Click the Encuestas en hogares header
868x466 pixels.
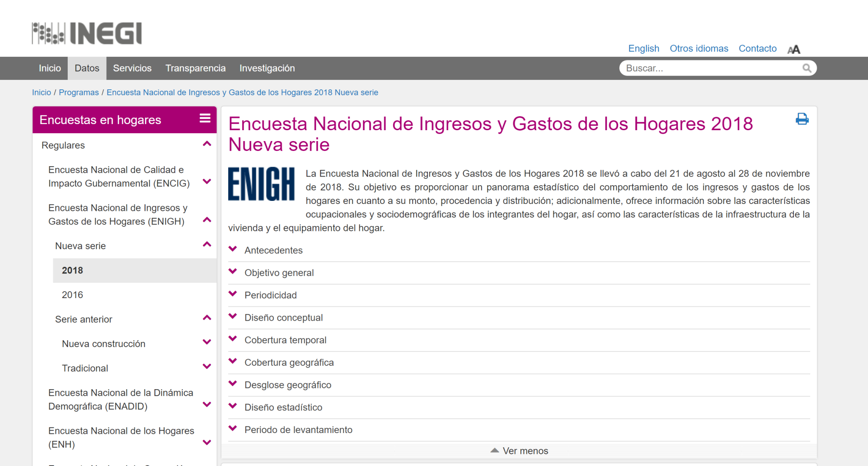pos(100,120)
